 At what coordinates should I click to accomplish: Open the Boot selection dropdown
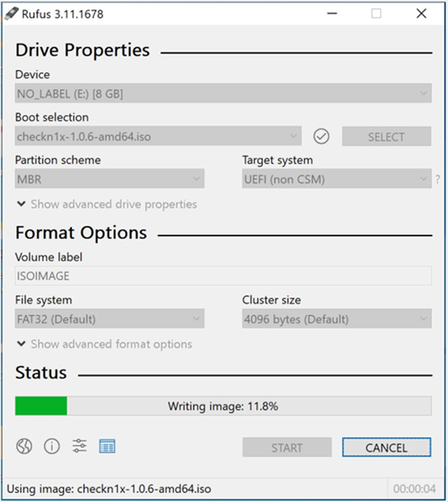(x=158, y=137)
